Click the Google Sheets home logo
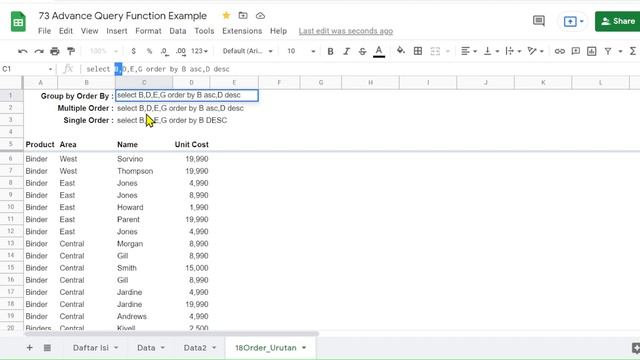The width and height of the screenshot is (640, 360). [18, 22]
